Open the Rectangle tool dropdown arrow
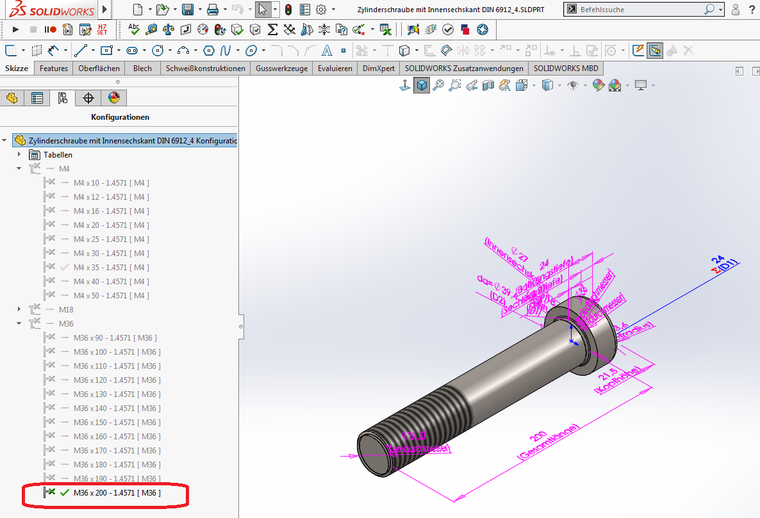 click(118, 50)
